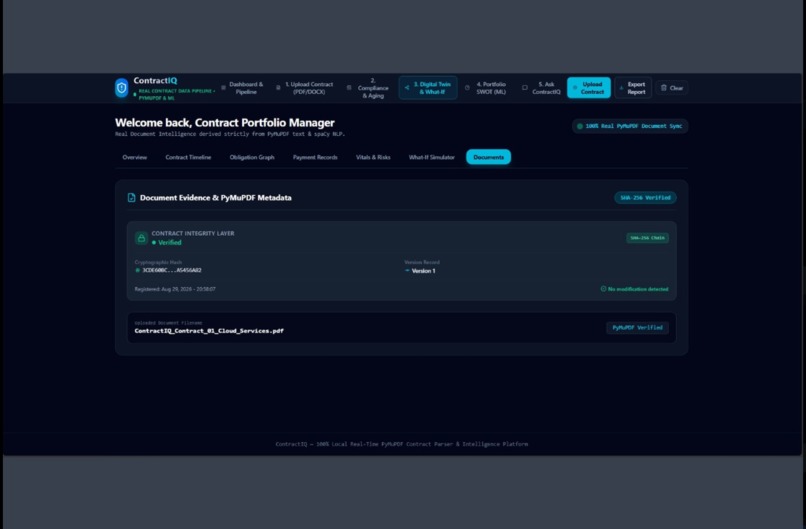Image resolution: width=806 pixels, height=529 pixels.
Task: Click the Upload Contract button
Action: tap(589, 88)
